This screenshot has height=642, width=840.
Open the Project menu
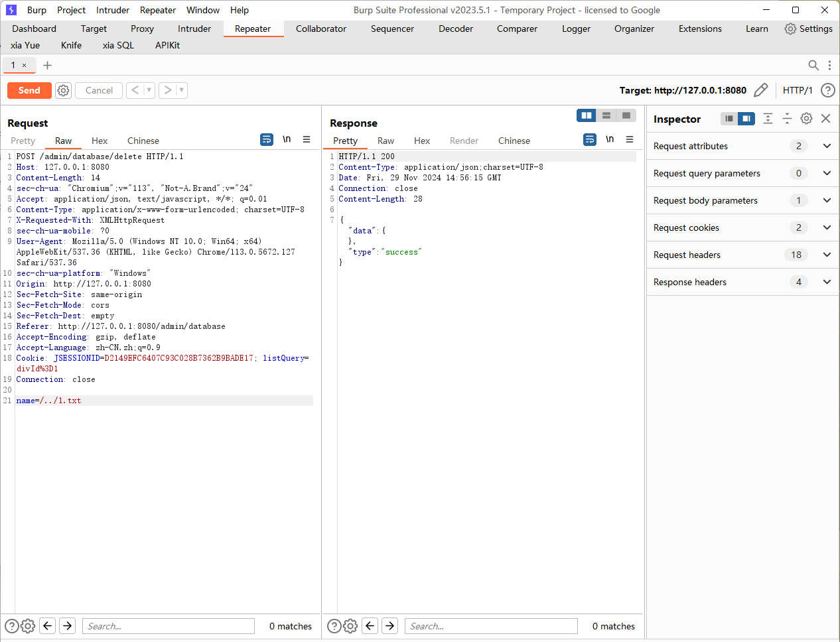click(x=71, y=10)
